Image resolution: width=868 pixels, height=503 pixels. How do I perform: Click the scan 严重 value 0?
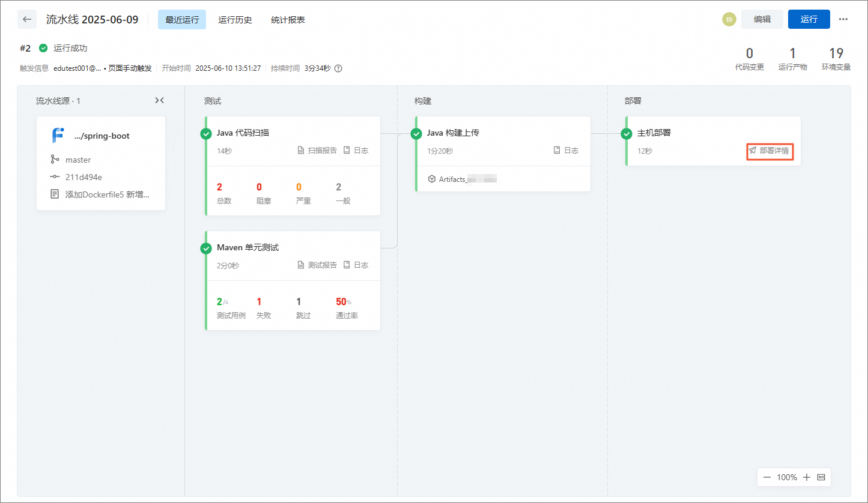coord(299,187)
